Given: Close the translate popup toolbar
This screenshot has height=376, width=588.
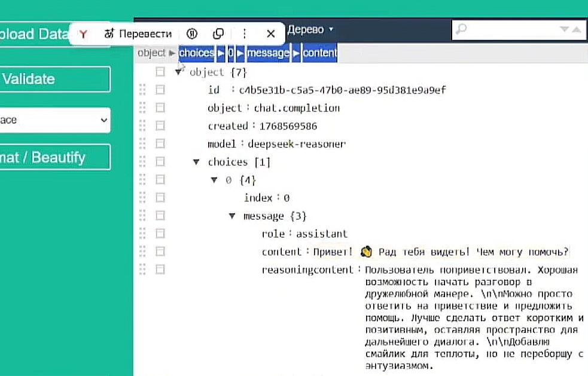Looking at the screenshot, I should [270, 34].
